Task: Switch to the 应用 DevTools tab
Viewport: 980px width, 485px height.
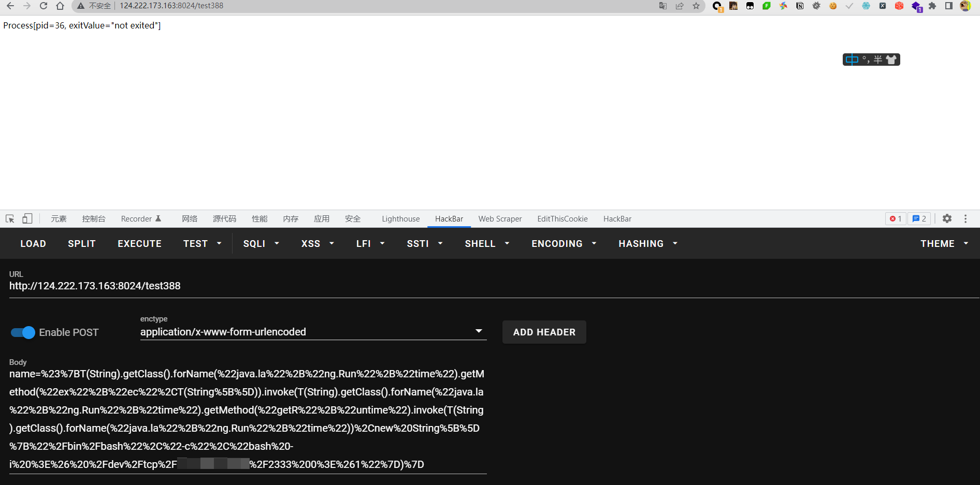Action: pos(322,218)
